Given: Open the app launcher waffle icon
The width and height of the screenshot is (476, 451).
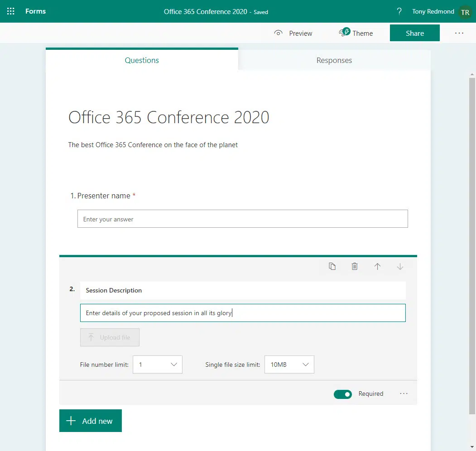Looking at the screenshot, I should pyautogui.click(x=10, y=11).
